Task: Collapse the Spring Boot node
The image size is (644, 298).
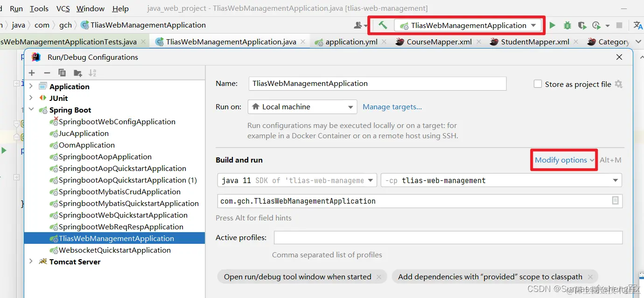Action: pos(31,109)
